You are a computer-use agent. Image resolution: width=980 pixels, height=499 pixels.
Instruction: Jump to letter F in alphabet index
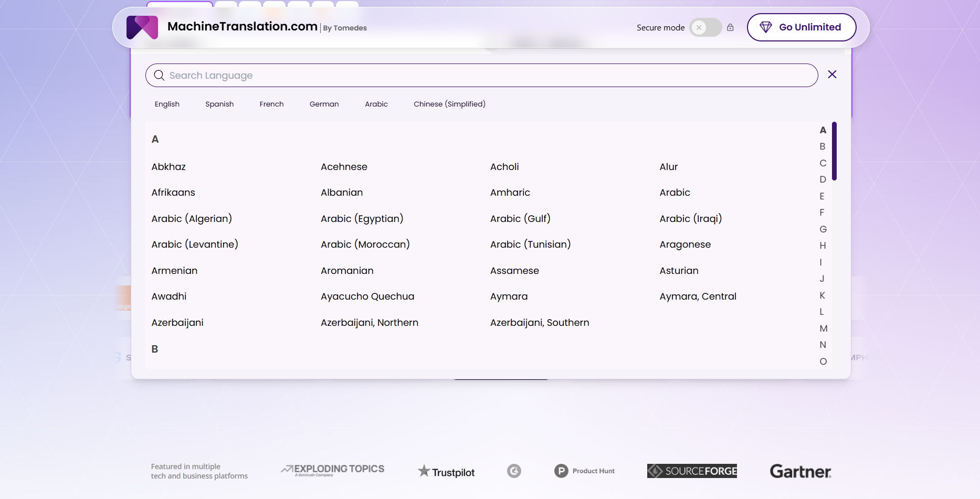tap(822, 213)
